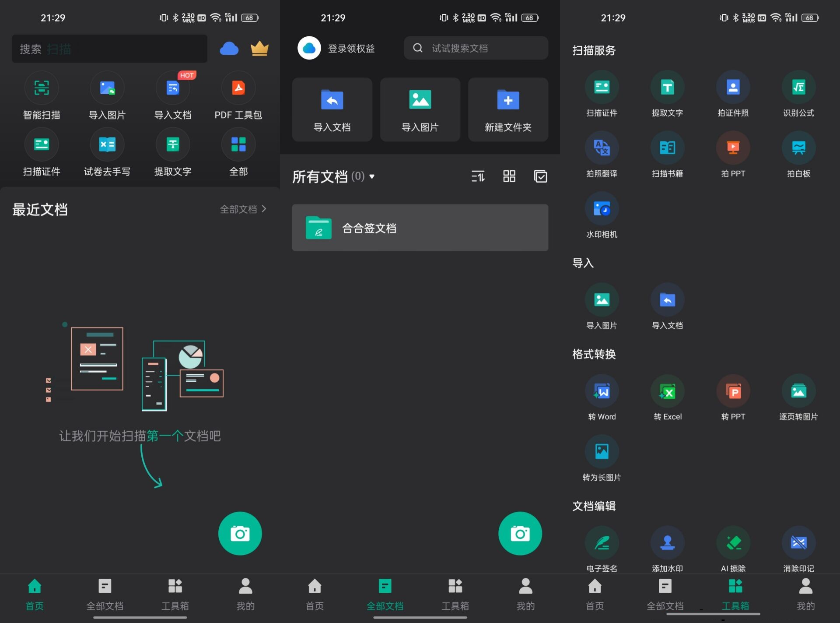Image resolution: width=840 pixels, height=623 pixels.
Task: Open the PDF 工具包 toolkit icon
Action: click(238, 88)
